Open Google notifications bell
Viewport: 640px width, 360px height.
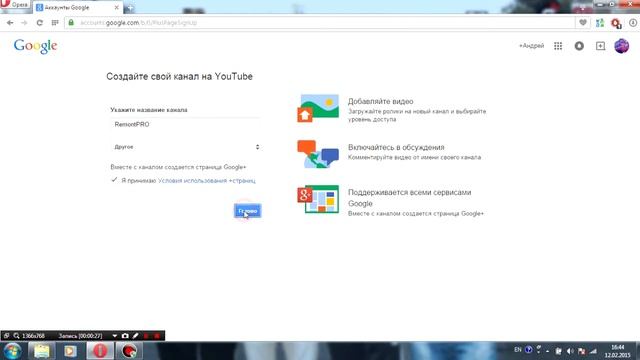pyautogui.click(x=579, y=46)
